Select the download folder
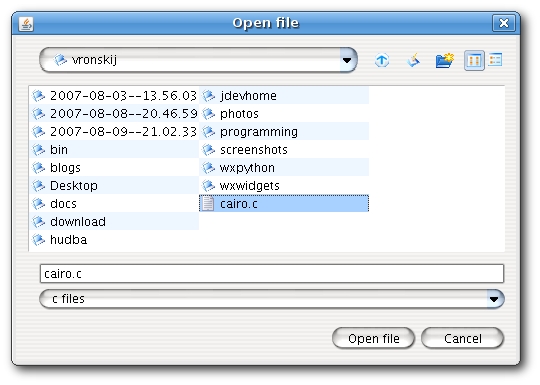540x385 pixels. (115, 221)
